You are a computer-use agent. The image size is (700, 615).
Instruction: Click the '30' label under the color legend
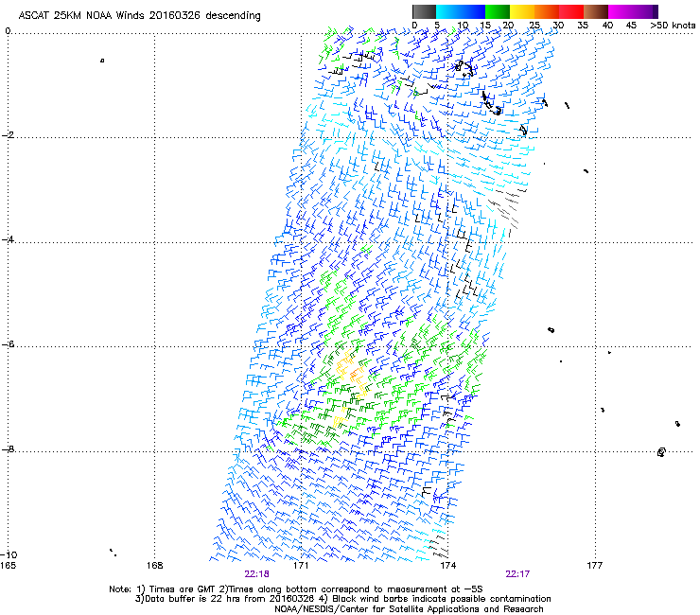pos(558,26)
